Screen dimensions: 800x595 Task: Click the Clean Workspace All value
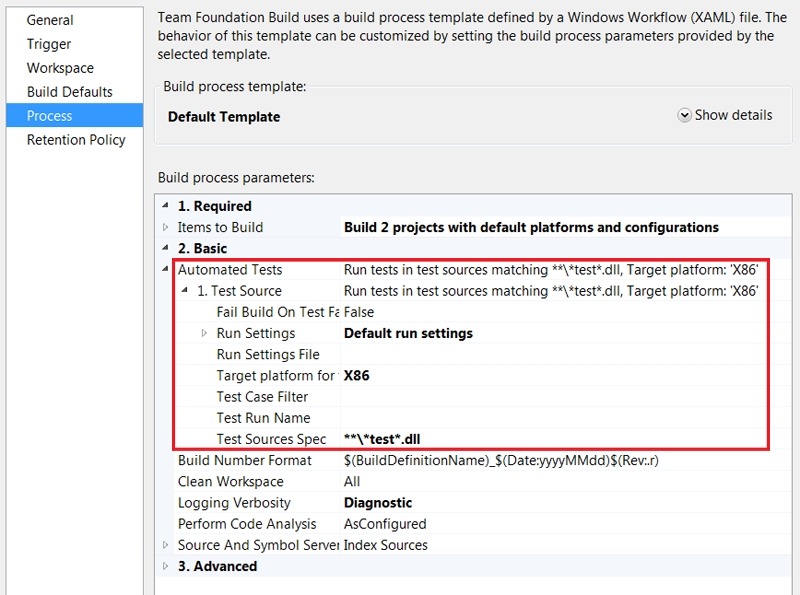point(352,481)
